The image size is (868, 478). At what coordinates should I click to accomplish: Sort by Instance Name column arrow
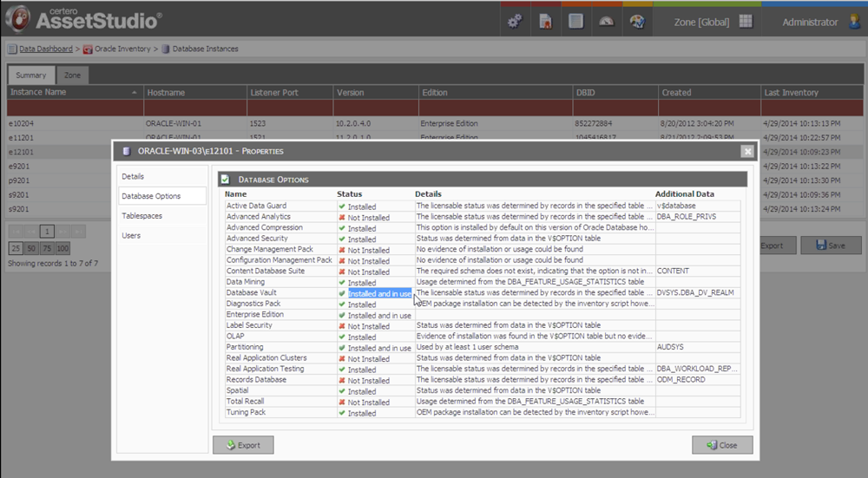pyautogui.click(x=135, y=92)
